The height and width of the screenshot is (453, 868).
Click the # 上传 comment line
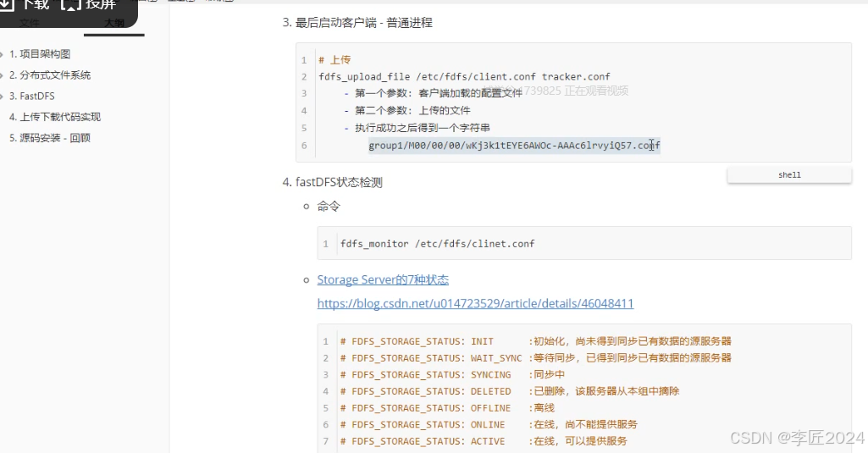coord(334,60)
